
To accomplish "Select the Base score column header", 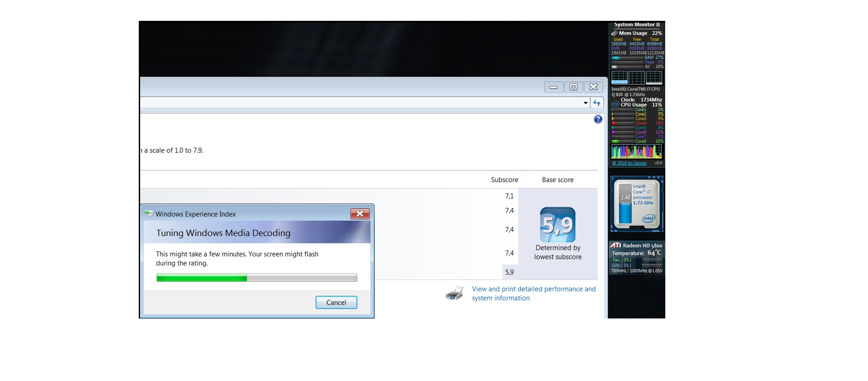I will point(558,180).
